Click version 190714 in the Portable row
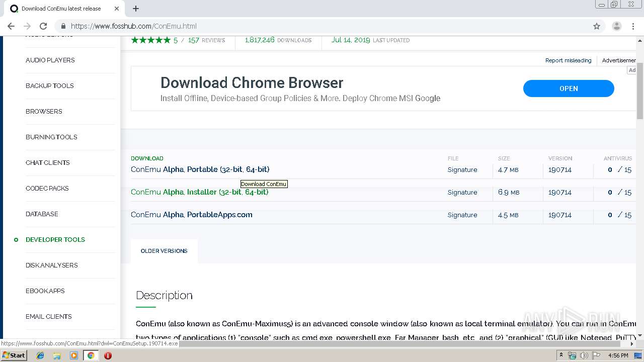The image size is (644, 362). [x=560, y=170]
